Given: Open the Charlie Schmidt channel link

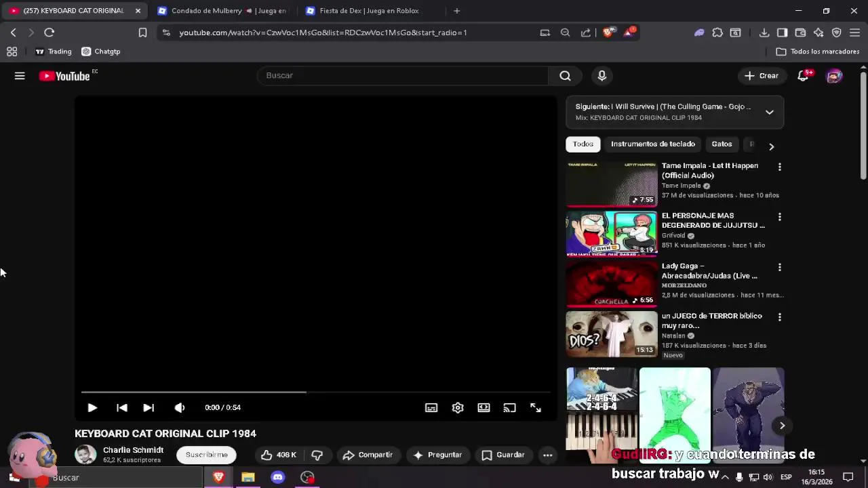Looking at the screenshot, I should tap(133, 450).
